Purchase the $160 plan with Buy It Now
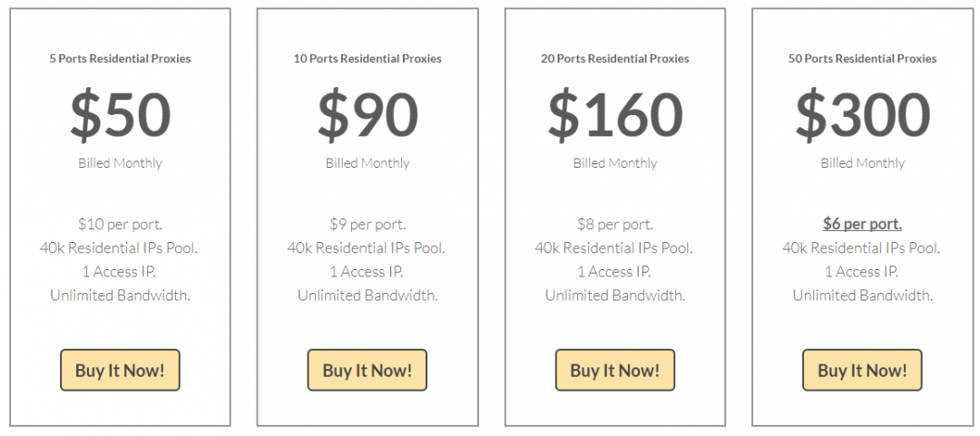980x436 pixels. point(614,370)
